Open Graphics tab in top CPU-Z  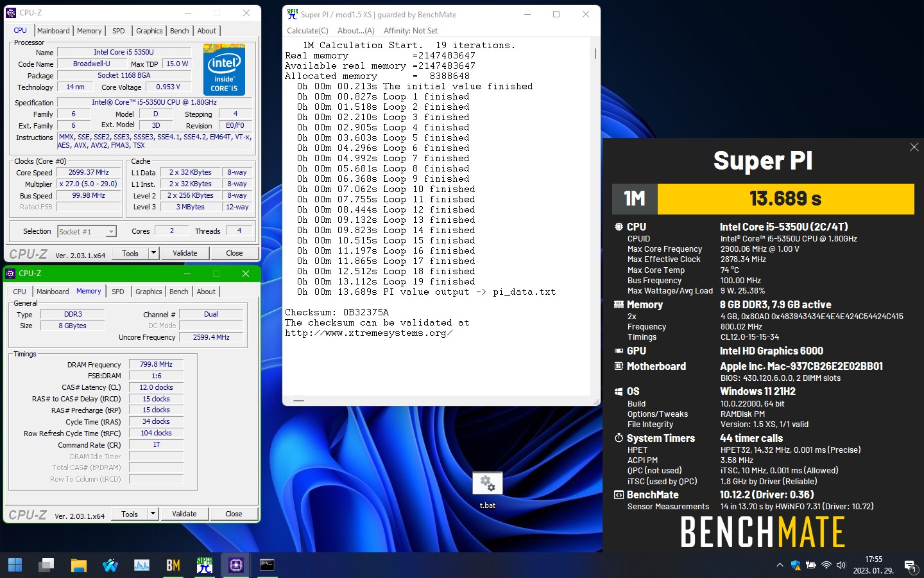tap(150, 31)
